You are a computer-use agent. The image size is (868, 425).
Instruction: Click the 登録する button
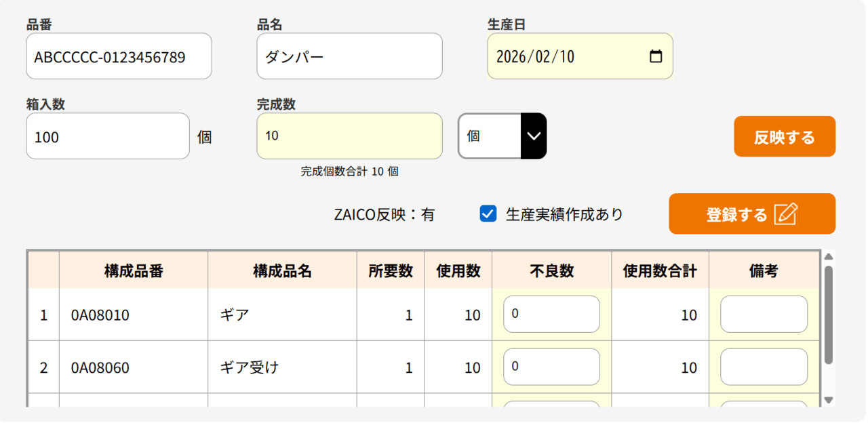[x=751, y=214]
